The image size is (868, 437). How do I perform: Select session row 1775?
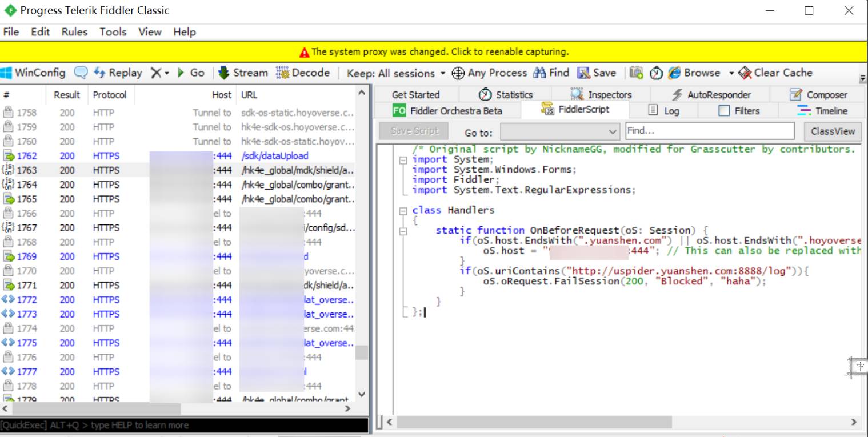tap(178, 343)
